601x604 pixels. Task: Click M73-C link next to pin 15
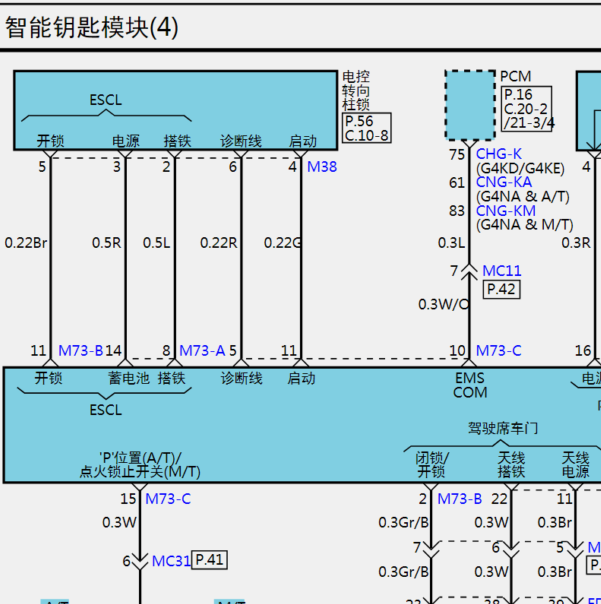[x=168, y=499]
